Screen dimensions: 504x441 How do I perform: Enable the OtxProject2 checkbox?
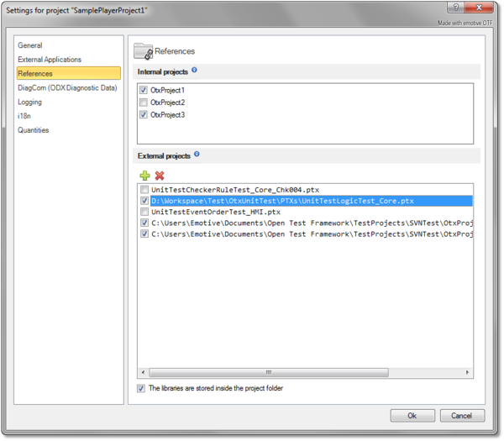pos(144,102)
